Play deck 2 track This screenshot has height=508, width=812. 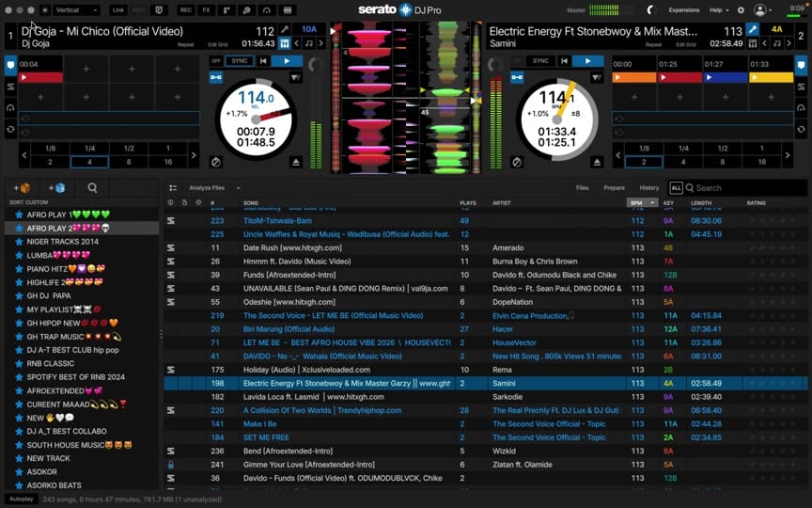(x=587, y=61)
